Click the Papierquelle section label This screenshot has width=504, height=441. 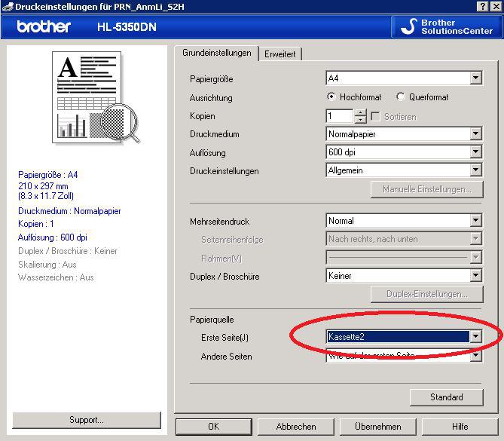coord(212,320)
